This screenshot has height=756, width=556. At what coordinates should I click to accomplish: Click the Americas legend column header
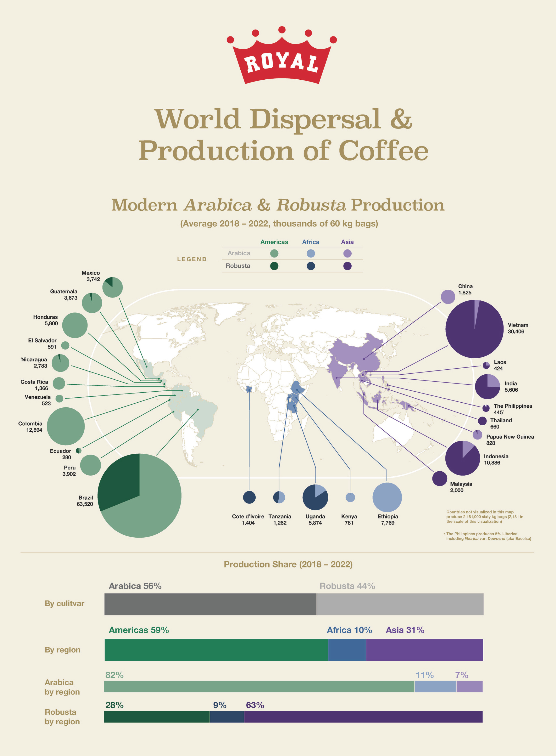tap(274, 242)
